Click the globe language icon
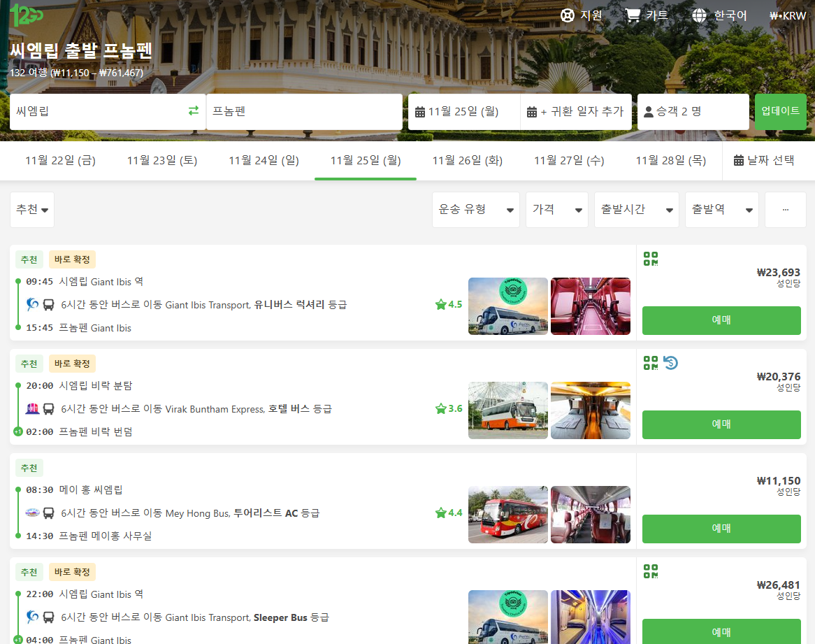The width and height of the screenshot is (815, 644). pos(699,15)
